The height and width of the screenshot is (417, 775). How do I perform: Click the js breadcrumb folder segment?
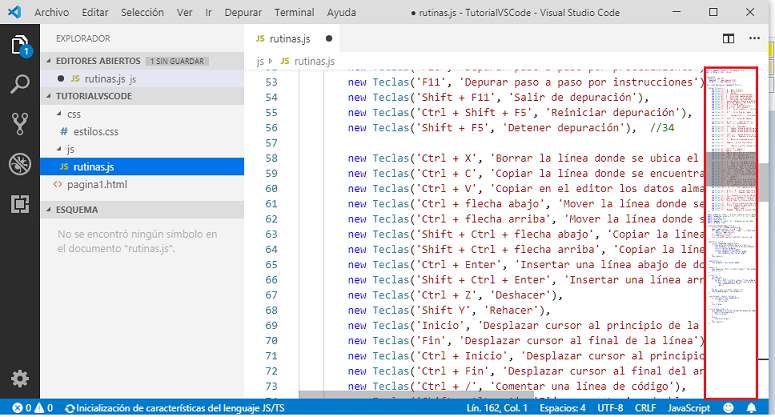click(x=260, y=61)
